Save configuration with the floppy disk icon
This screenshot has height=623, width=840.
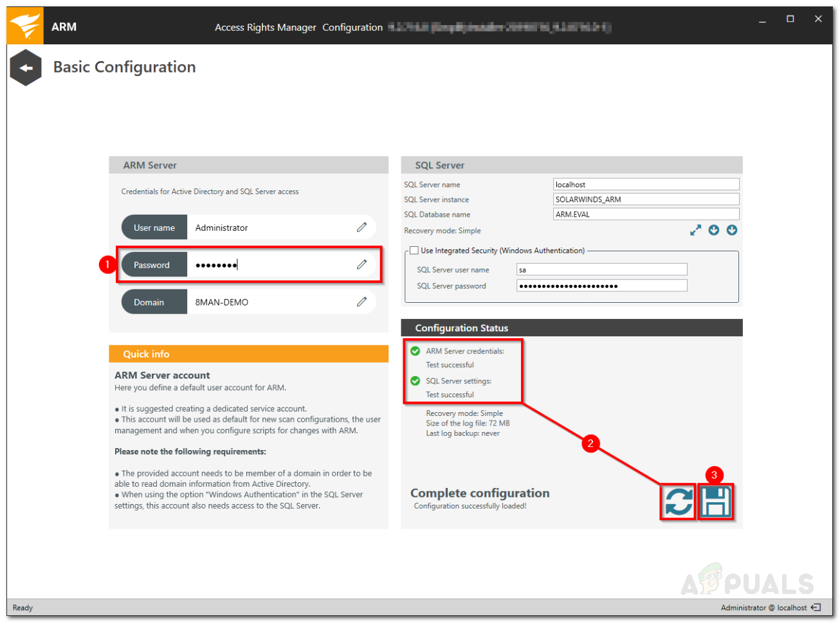coord(716,502)
